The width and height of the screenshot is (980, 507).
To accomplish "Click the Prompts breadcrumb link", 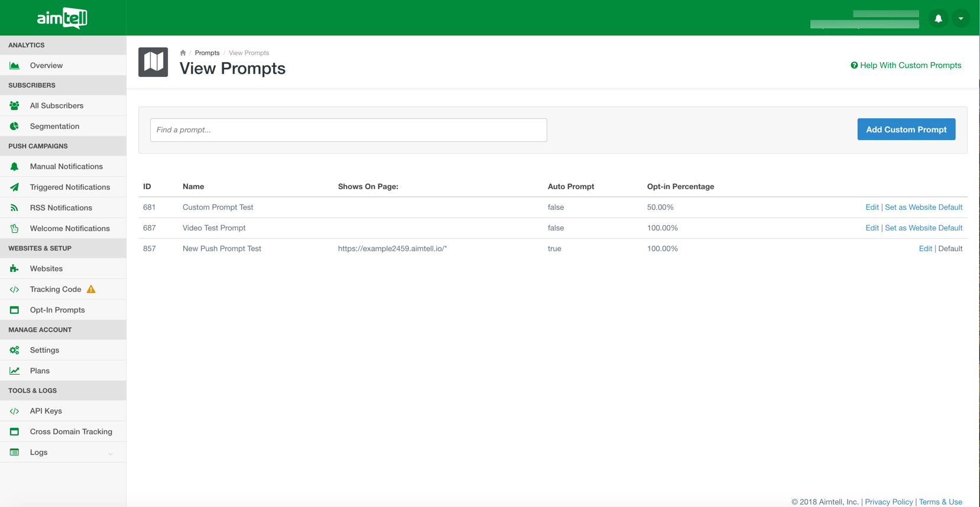I will click(x=207, y=53).
